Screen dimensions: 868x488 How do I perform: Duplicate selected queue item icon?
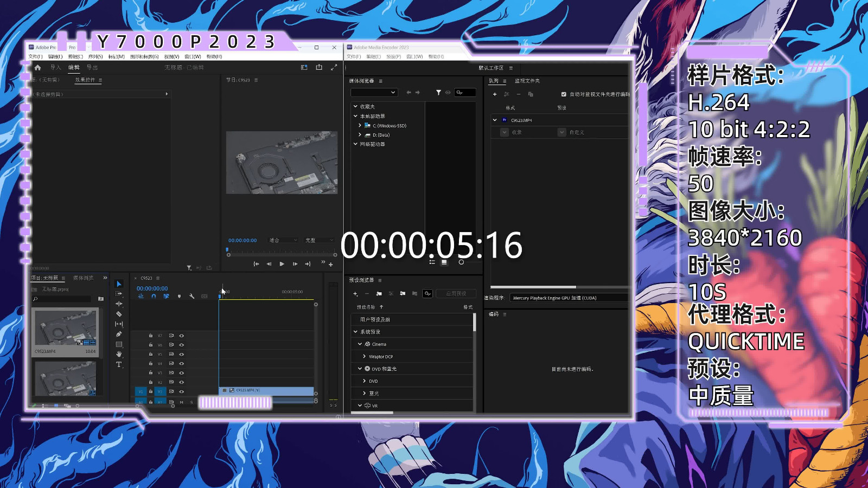531,94
